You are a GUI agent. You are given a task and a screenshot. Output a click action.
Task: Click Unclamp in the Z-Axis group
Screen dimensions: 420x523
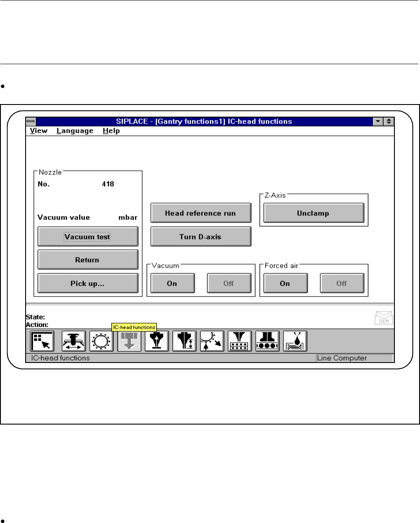click(314, 213)
